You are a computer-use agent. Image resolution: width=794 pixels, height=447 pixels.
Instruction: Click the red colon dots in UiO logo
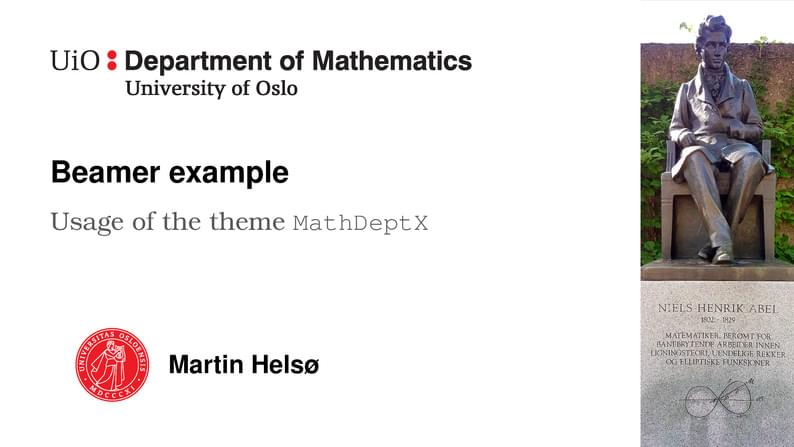[x=112, y=60]
